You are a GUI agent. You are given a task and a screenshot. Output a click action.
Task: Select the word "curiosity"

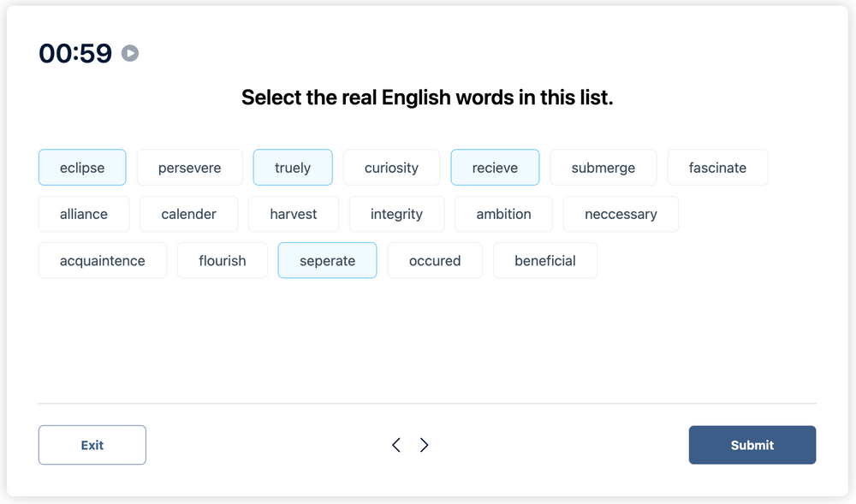tap(391, 167)
